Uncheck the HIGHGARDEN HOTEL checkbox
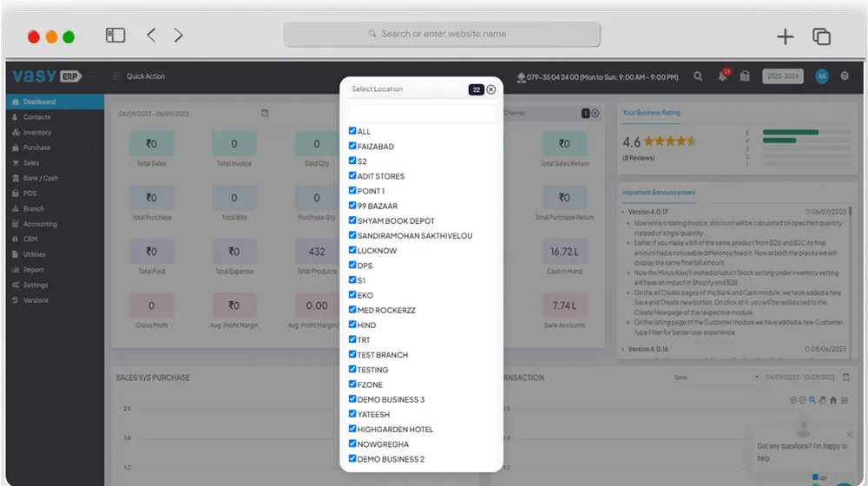Screen dimensions: 868x486 tap(352, 429)
